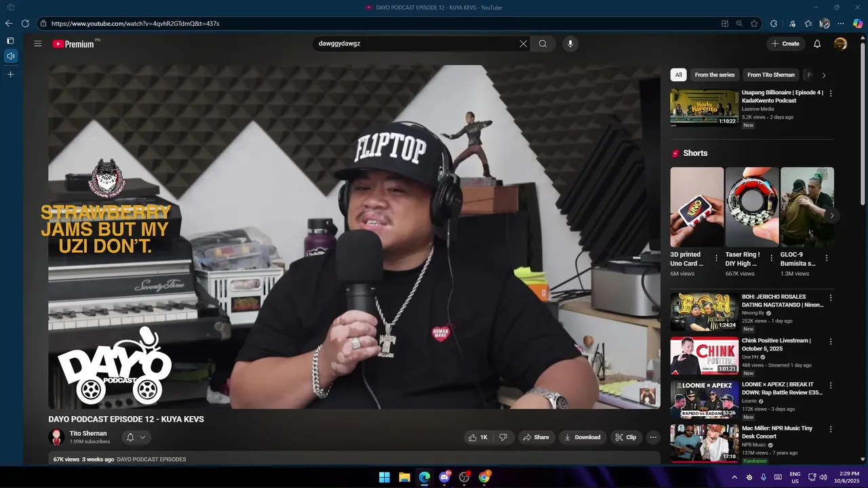The width and height of the screenshot is (868, 488).
Task: Open the media control music note icon
Action: 792,23
